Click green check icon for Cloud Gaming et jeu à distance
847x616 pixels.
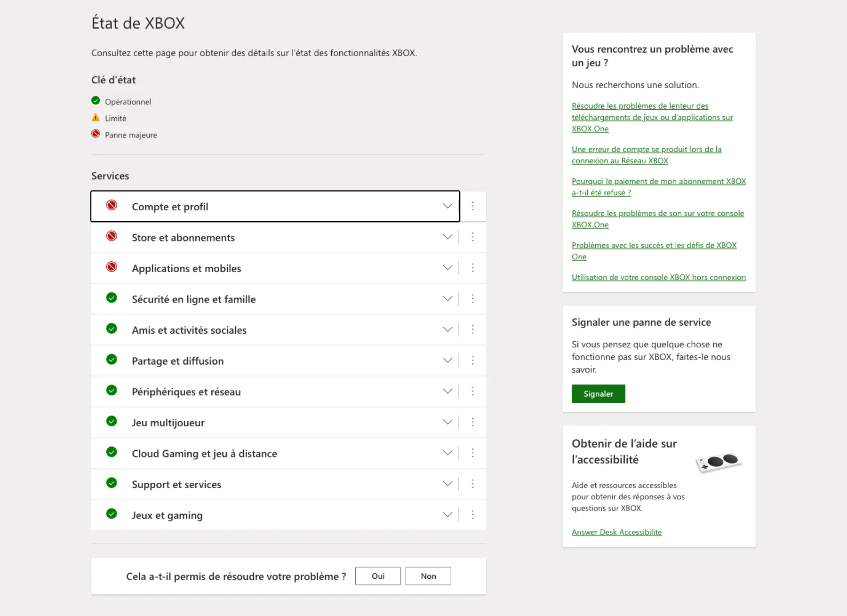(x=112, y=452)
